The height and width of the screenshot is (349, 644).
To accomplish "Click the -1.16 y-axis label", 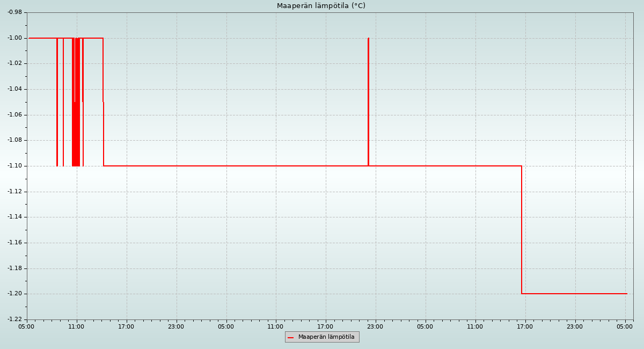I will 14,243.
